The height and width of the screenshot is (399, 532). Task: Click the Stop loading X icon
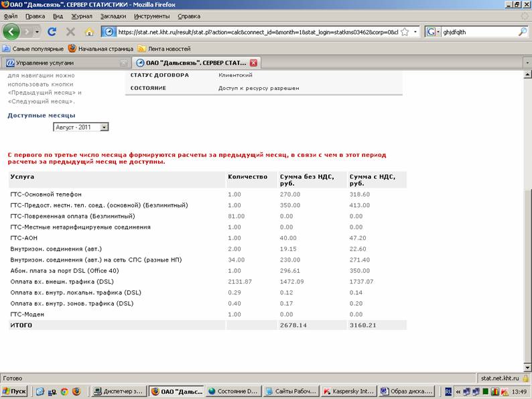pos(70,32)
